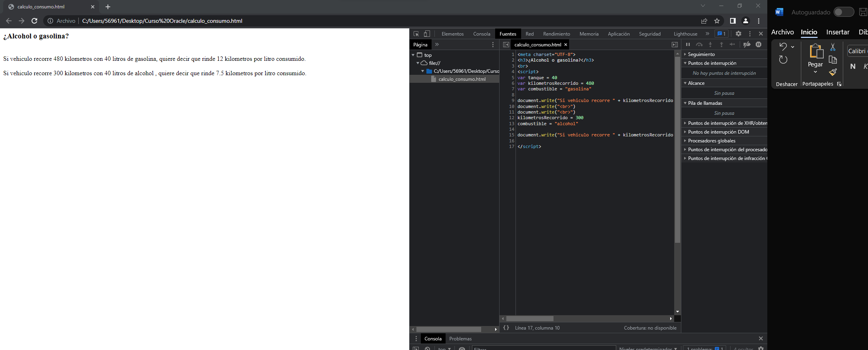868x350 pixels.
Task: Toggle Word Autoguardado switch
Action: point(844,12)
